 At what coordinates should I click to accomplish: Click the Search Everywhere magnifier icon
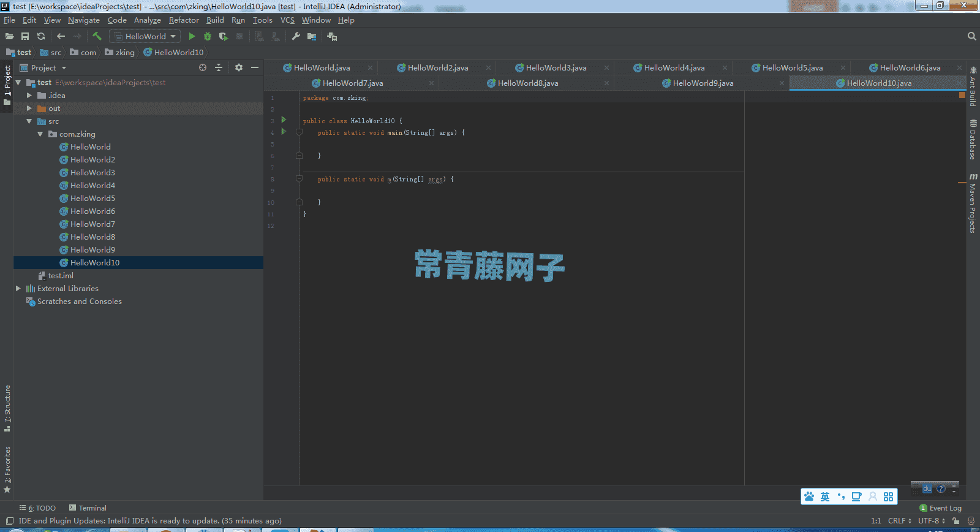(971, 37)
